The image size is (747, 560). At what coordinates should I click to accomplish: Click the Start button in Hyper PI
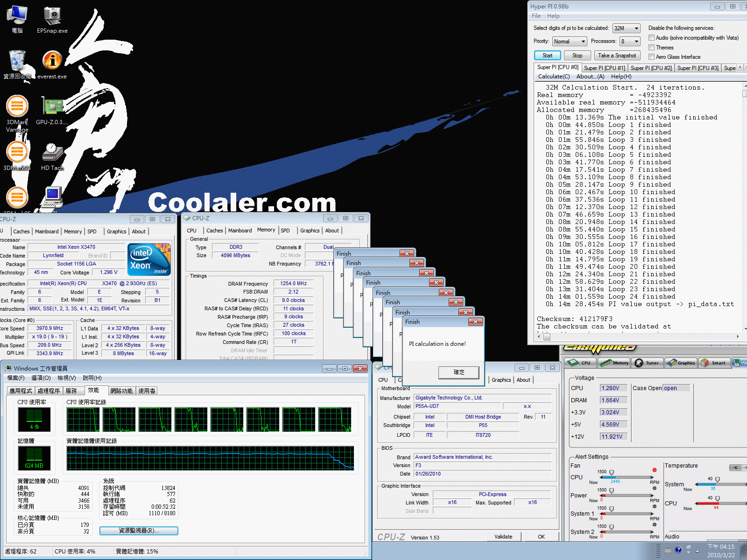pyautogui.click(x=547, y=56)
